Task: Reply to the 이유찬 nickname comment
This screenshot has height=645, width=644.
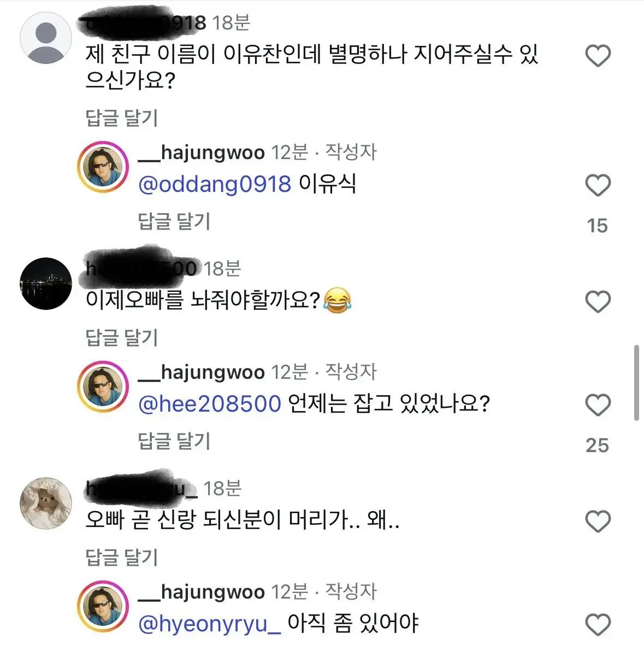Action: 121,118
